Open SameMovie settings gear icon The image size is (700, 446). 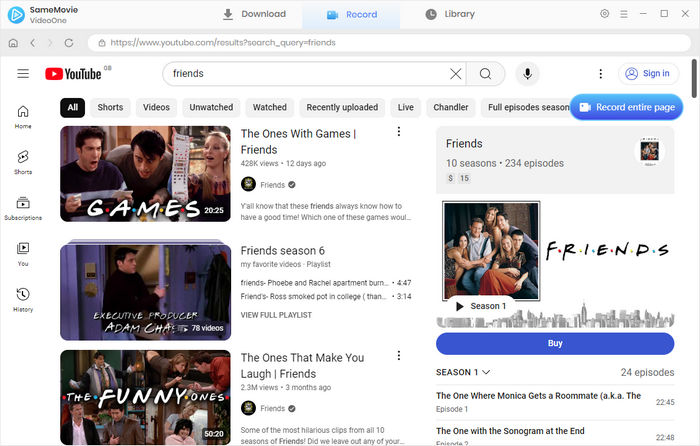[604, 14]
